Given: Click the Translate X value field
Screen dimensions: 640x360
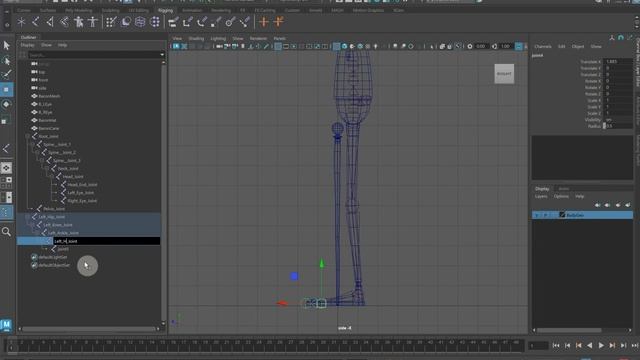Looking at the screenshot, I should tap(618, 62).
